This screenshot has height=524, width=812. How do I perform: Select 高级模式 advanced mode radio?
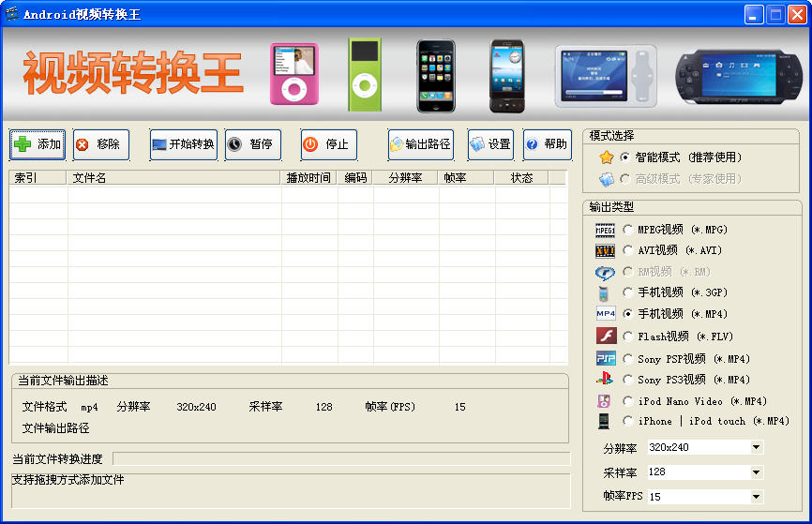[625, 179]
